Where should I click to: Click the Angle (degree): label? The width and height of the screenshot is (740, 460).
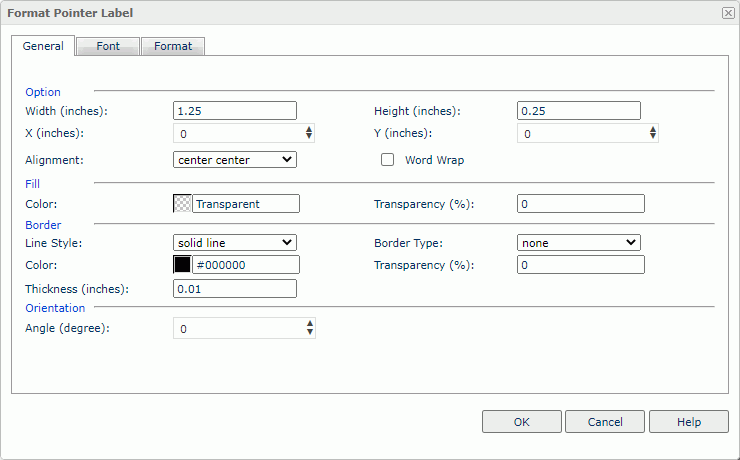(x=67, y=328)
